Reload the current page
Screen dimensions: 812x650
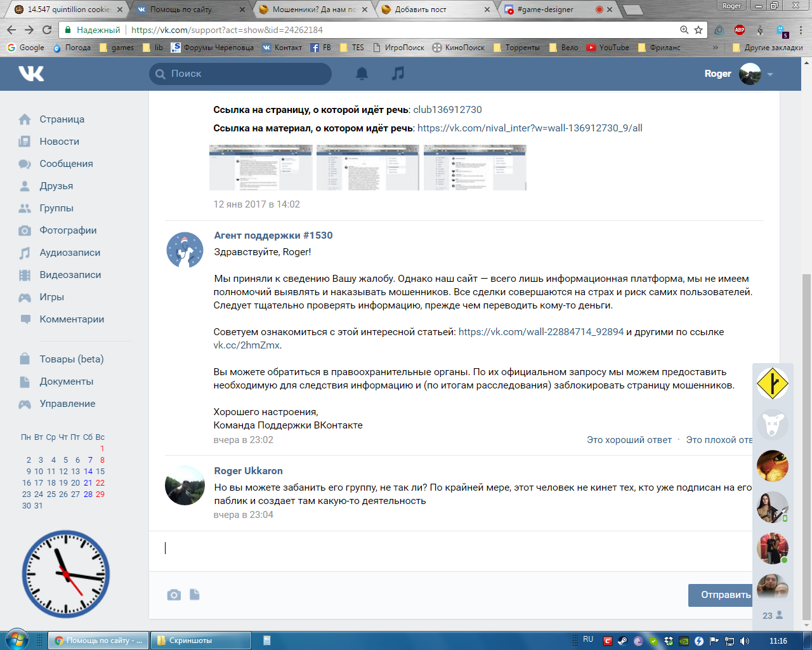(47, 30)
